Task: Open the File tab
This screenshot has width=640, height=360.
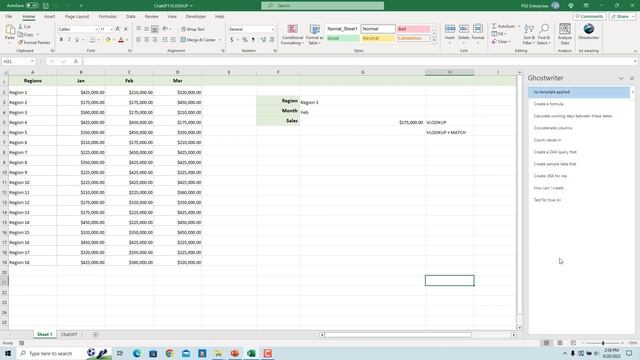Action: pos(9,17)
